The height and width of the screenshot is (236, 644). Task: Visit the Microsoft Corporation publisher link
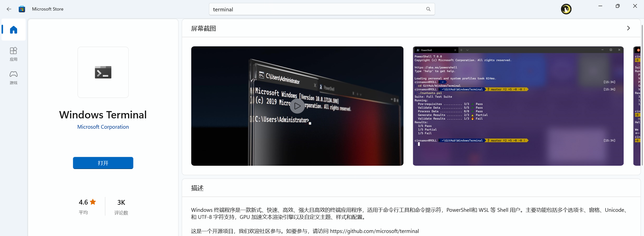click(103, 127)
